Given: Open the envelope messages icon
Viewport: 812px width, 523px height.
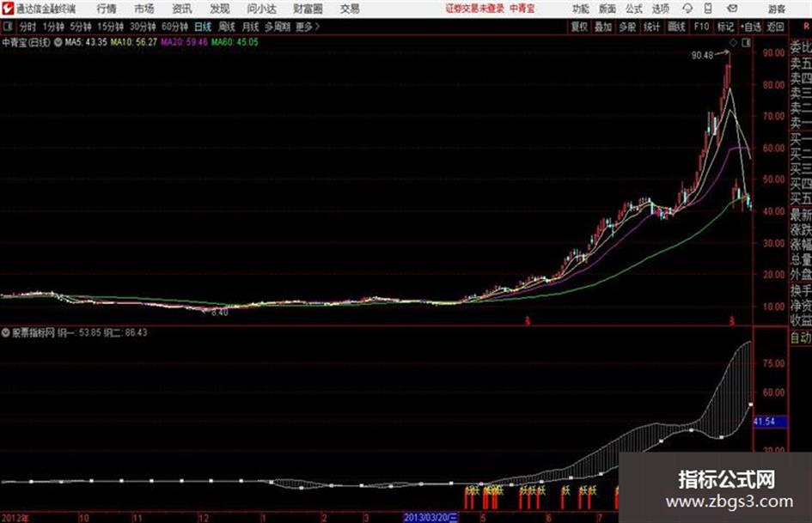Looking at the screenshot, I should (732, 9).
